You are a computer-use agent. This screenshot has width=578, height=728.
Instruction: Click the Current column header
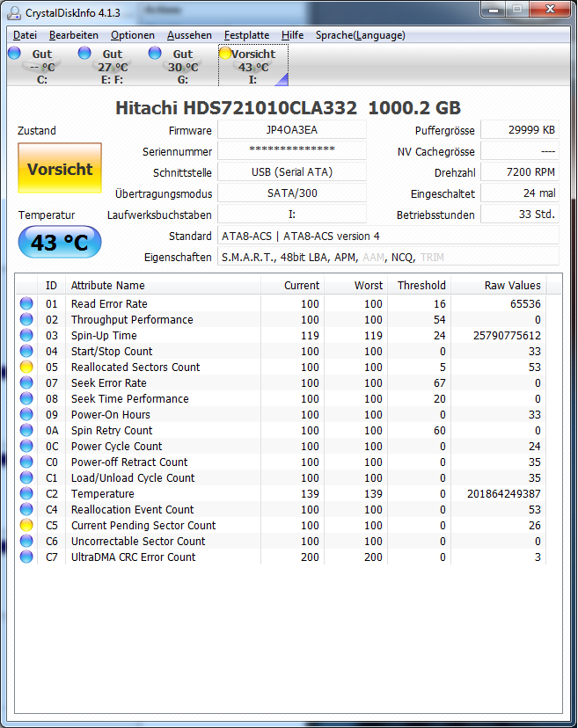point(292,285)
